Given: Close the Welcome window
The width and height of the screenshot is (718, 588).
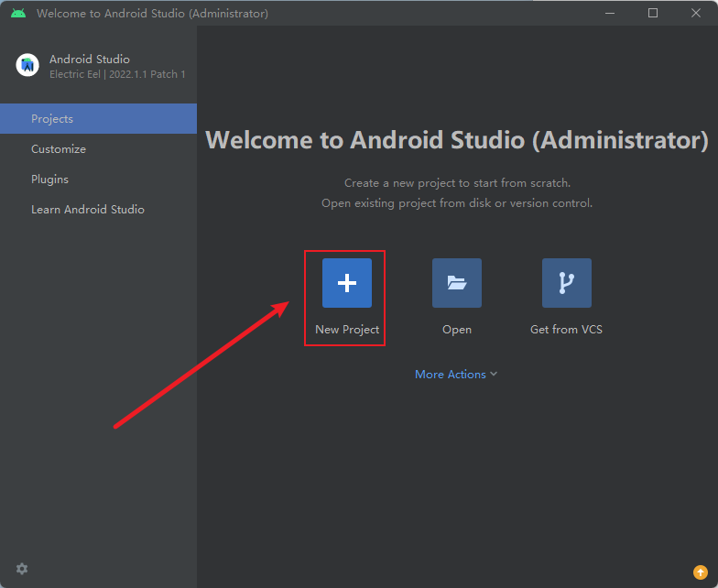Looking at the screenshot, I should tap(696, 13).
